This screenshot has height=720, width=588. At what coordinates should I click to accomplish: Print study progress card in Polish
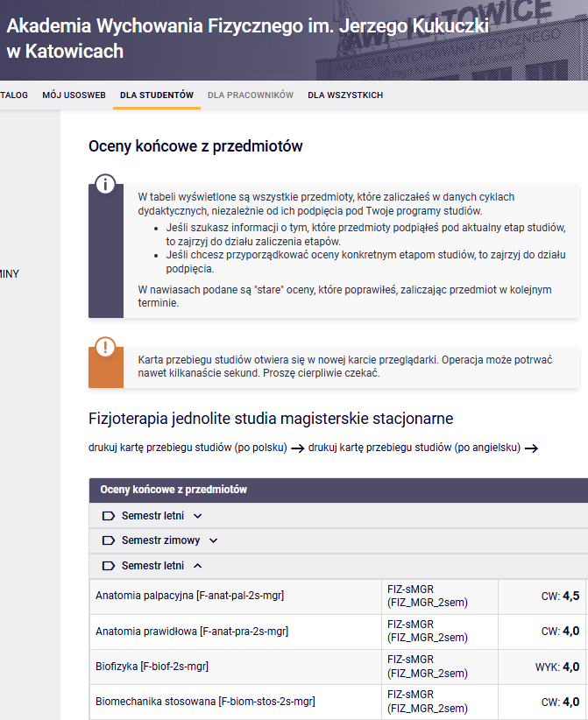(x=188, y=448)
